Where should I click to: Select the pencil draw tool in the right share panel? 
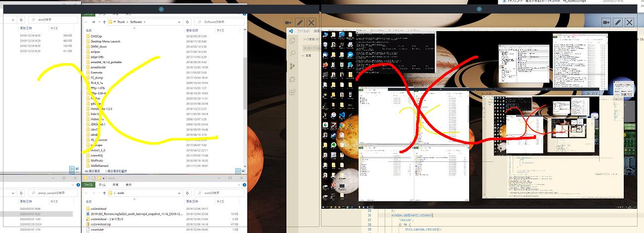pyautogui.click(x=618, y=22)
